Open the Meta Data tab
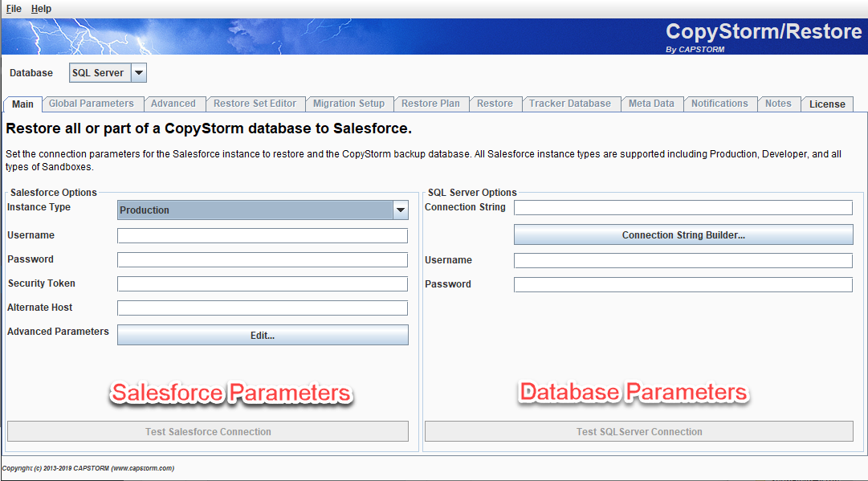This screenshot has height=481, width=868. 651,104
